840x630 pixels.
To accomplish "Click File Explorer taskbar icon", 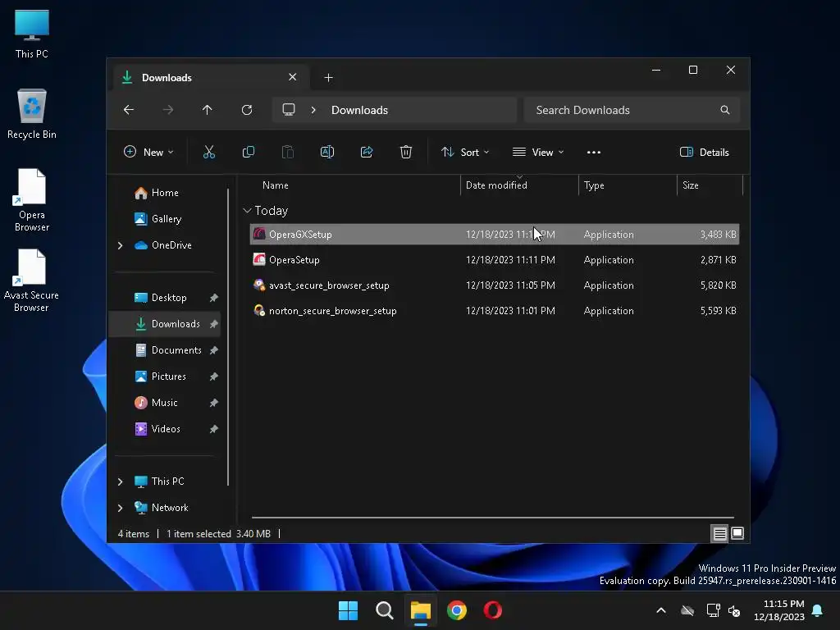I will [x=421, y=610].
